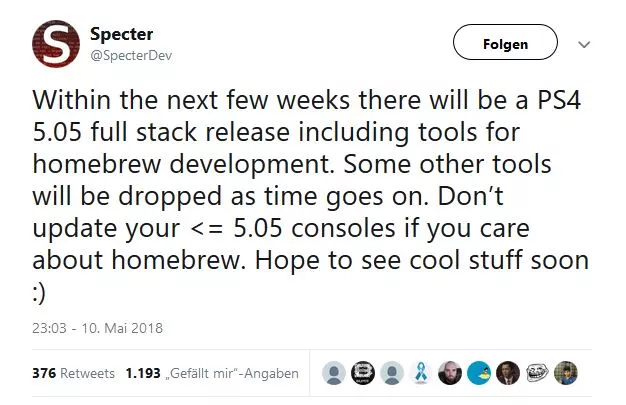This screenshot has height=405, width=626.
Task: Expand the tweet options chevron menu
Action: [x=585, y=45]
